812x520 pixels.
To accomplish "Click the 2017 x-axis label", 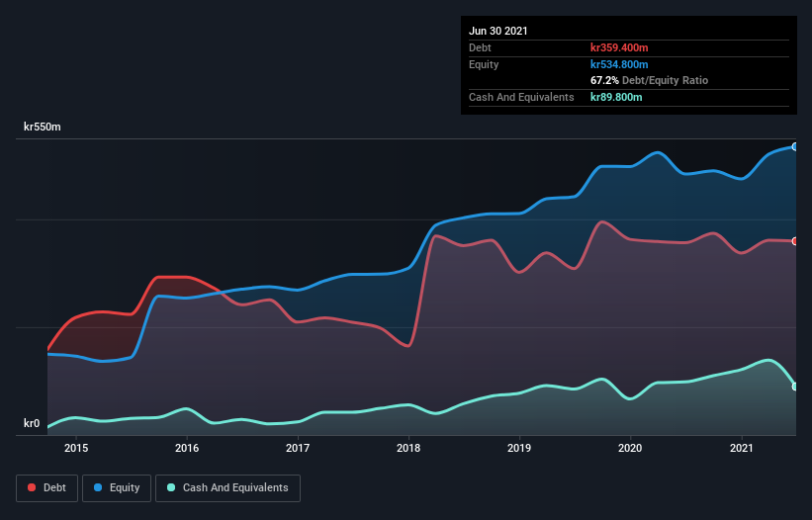I will [x=298, y=448].
